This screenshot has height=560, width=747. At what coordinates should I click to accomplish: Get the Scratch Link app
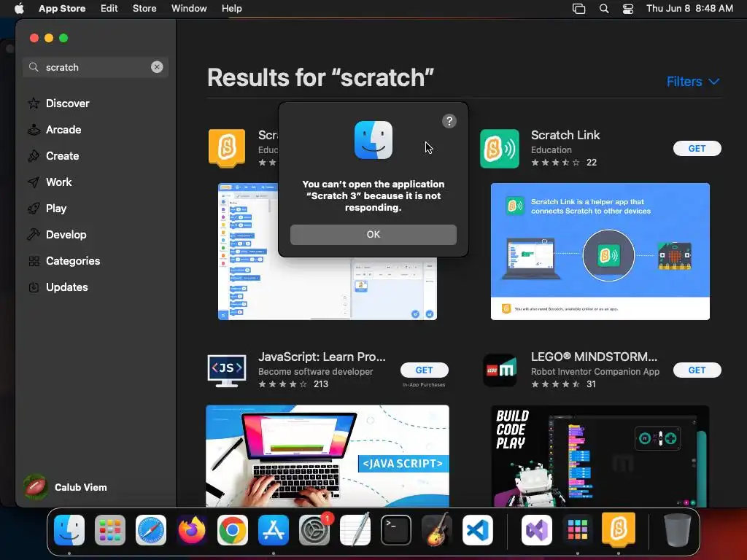[x=697, y=148]
